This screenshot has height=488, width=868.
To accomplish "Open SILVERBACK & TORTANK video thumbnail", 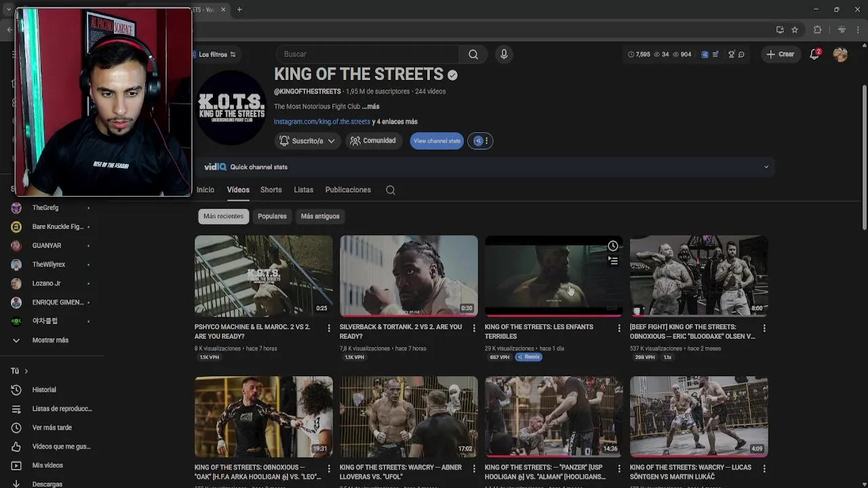I will click(x=409, y=276).
